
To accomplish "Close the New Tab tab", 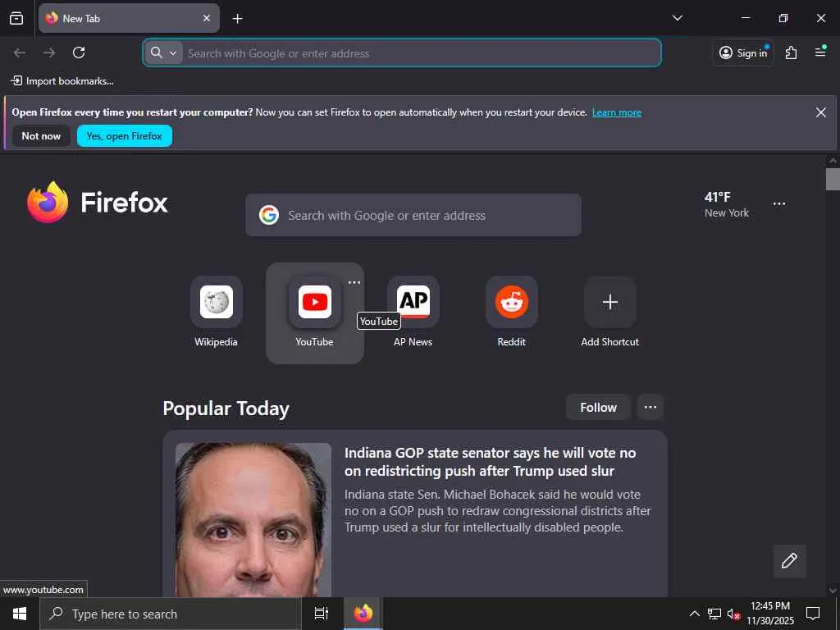I will click(x=207, y=18).
